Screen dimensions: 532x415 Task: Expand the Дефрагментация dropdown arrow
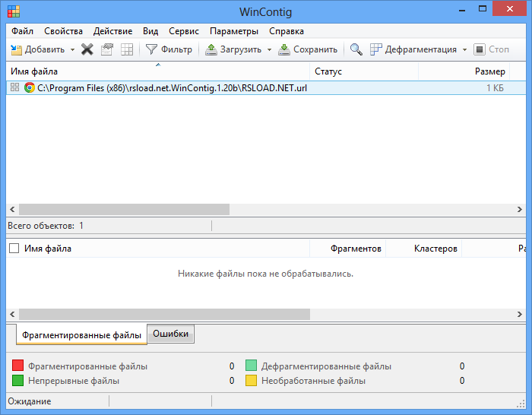[x=464, y=50]
